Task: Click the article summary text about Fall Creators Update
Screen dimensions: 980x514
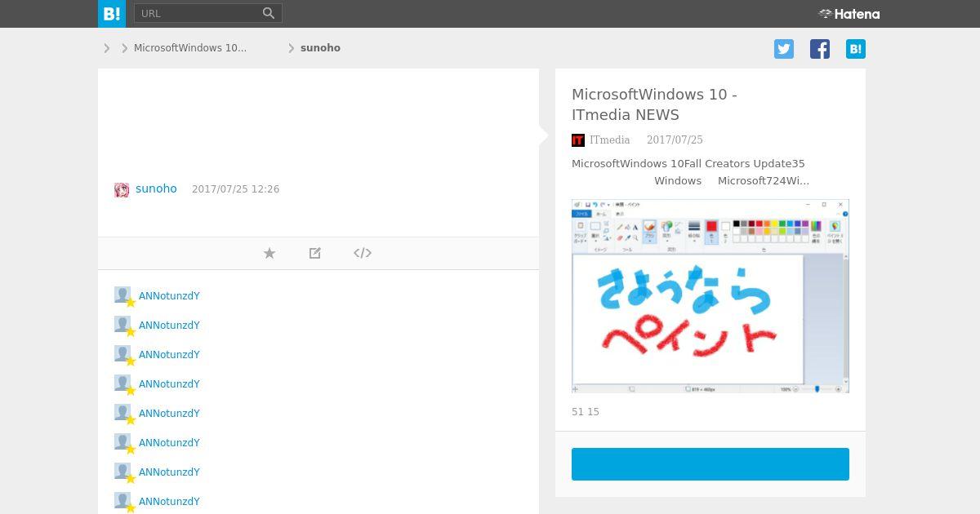Action: point(690,172)
